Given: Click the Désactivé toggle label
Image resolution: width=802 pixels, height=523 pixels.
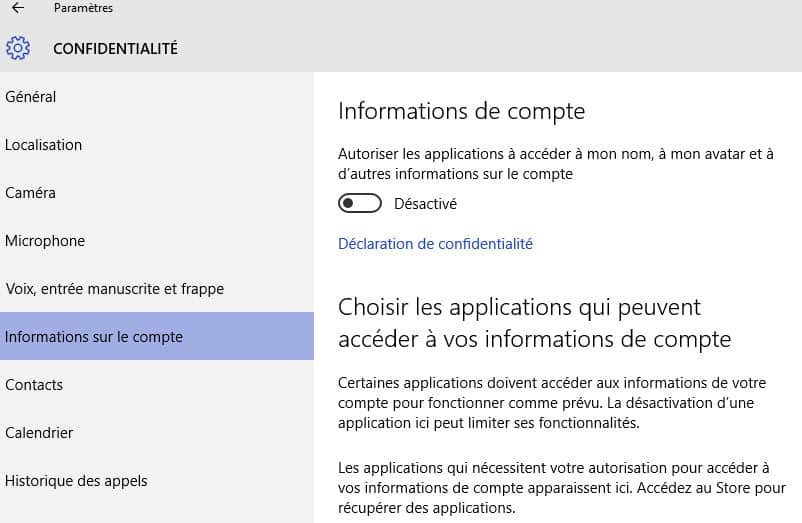Looking at the screenshot, I should [425, 204].
